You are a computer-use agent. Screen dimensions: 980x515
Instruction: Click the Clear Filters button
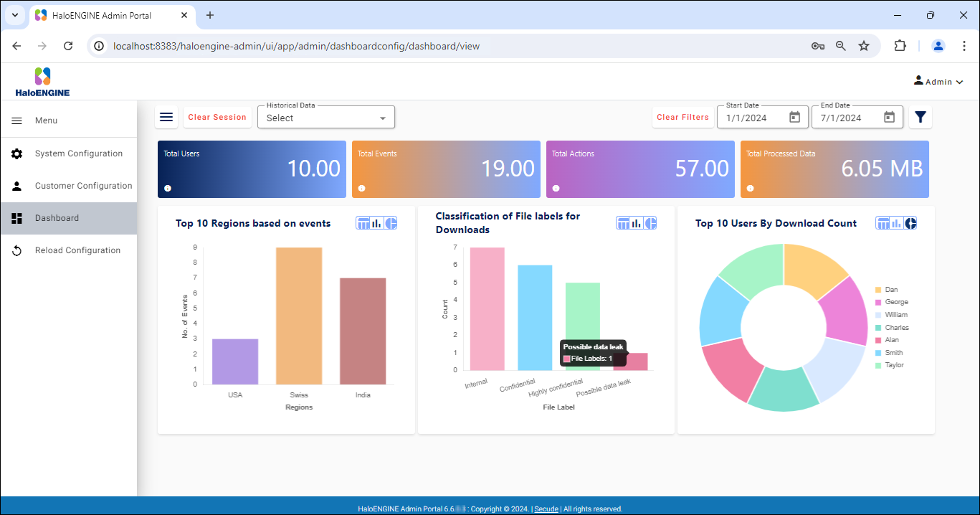682,117
